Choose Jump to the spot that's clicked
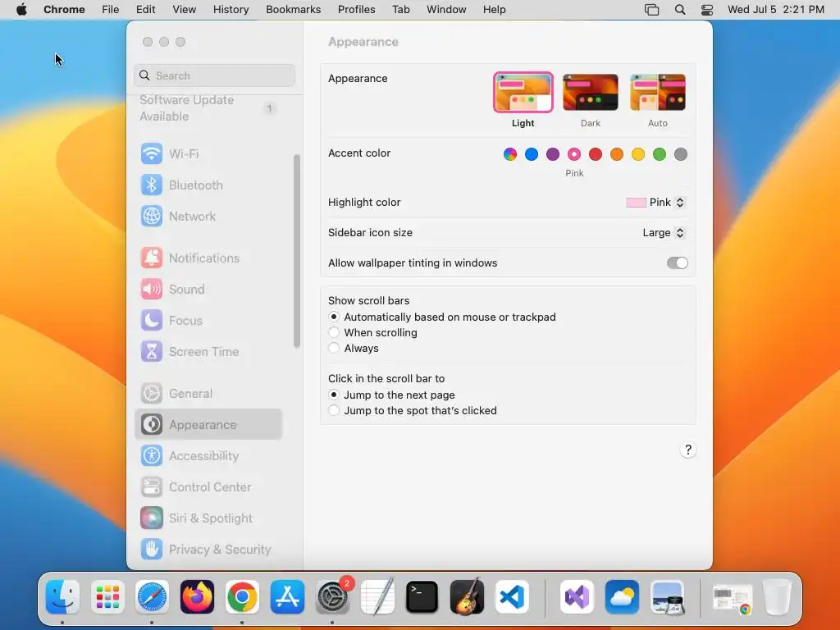The width and height of the screenshot is (840, 630). click(334, 410)
